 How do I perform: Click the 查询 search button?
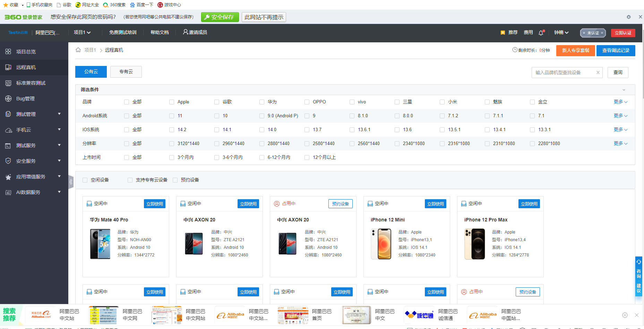click(618, 73)
